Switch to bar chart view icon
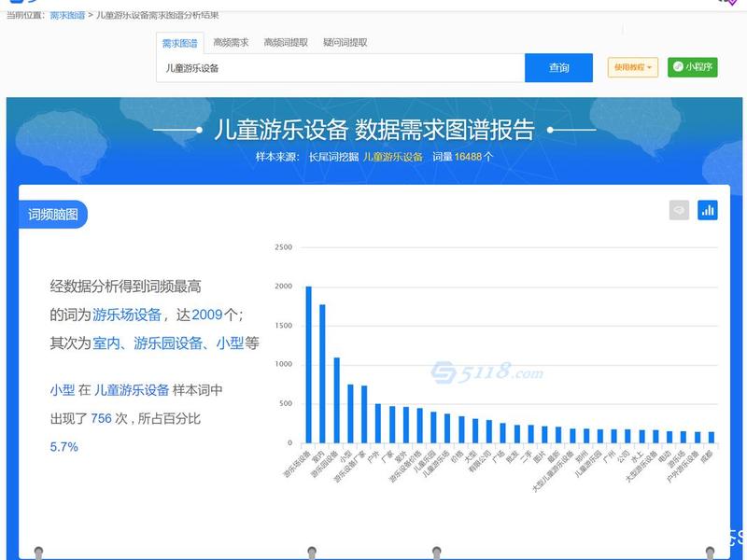747x560 pixels. point(708,210)
